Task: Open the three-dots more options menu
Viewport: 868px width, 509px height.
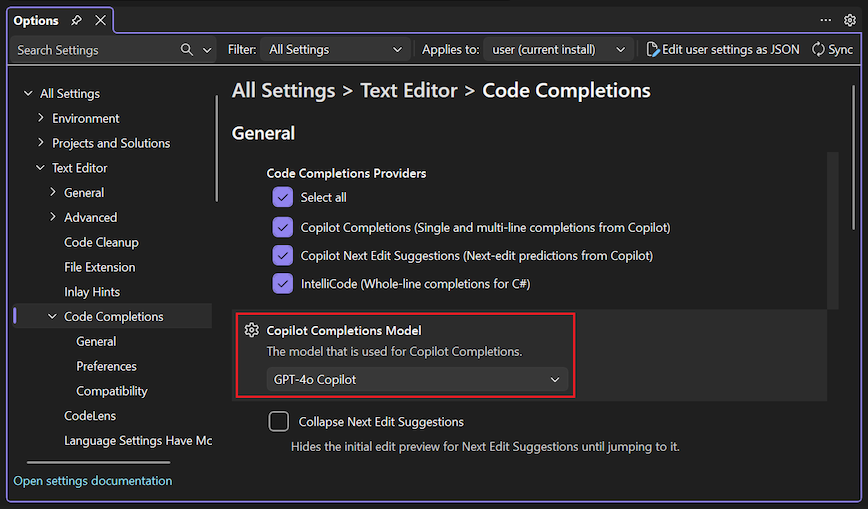Action: click(826, 20)
